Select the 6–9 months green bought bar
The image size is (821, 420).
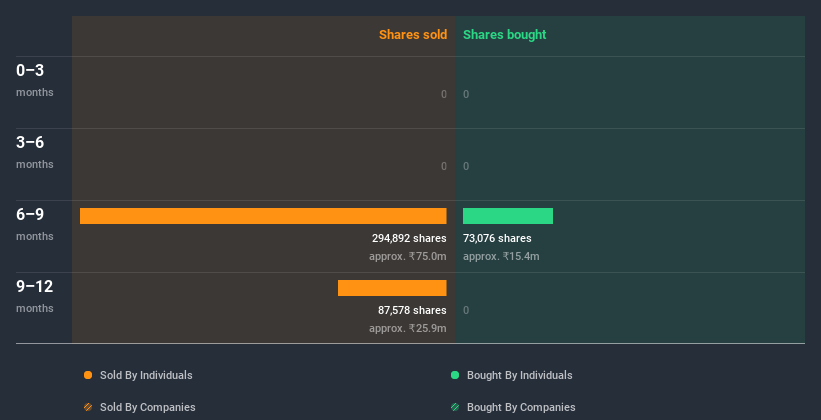point(508,216)
